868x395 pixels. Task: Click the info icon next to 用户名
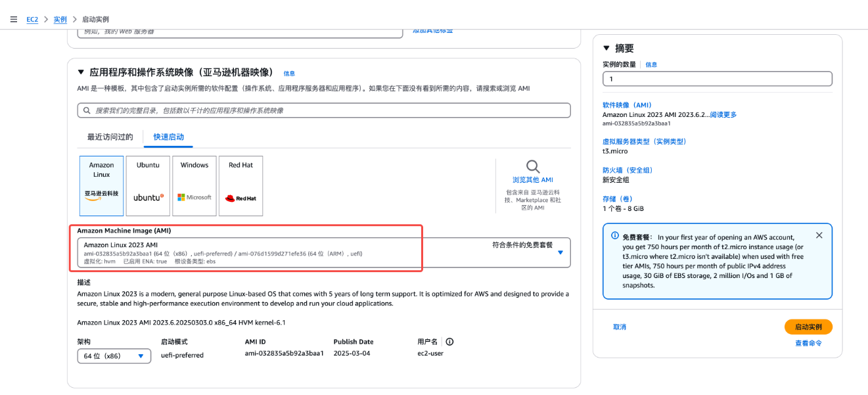[449, 342]
